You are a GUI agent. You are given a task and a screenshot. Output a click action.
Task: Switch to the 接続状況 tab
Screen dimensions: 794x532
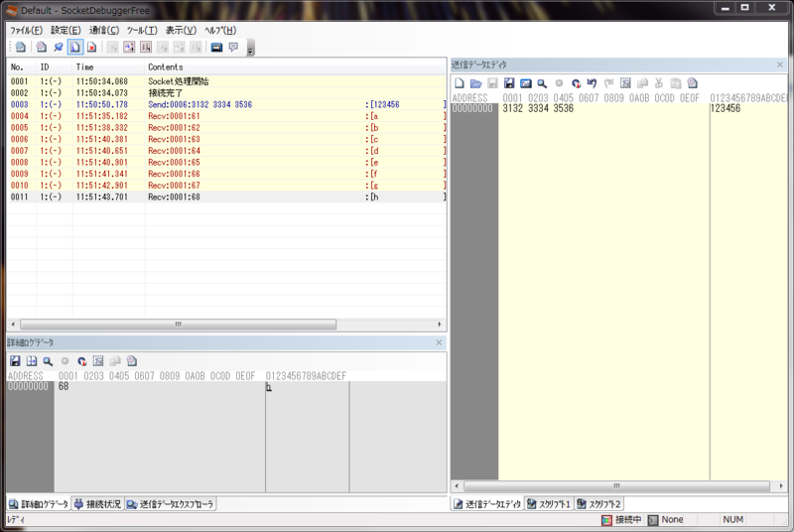click(98, 504)
